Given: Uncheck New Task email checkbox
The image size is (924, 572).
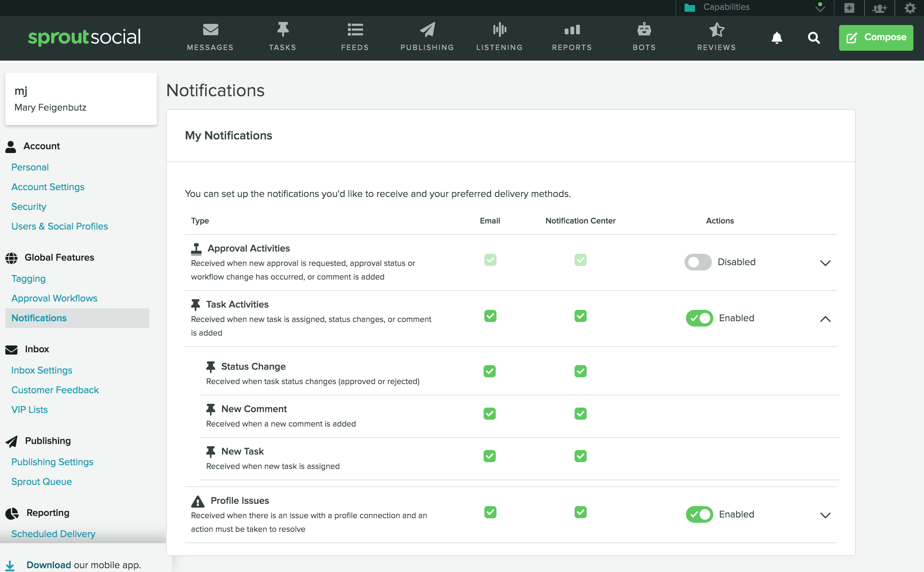Looking at the screenshot, I should point(490,456).
